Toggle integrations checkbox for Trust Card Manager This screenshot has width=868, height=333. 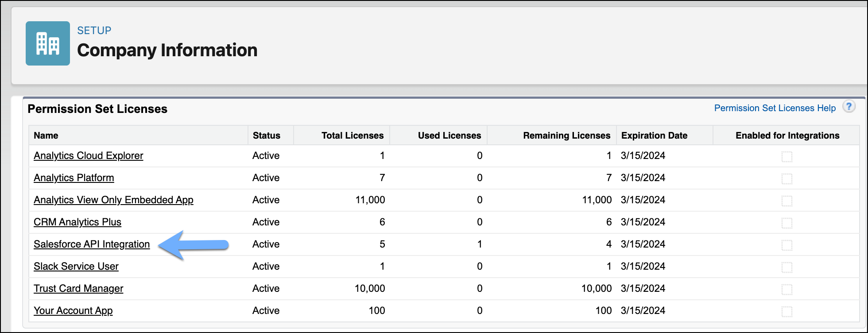click(x=787, y=289)
